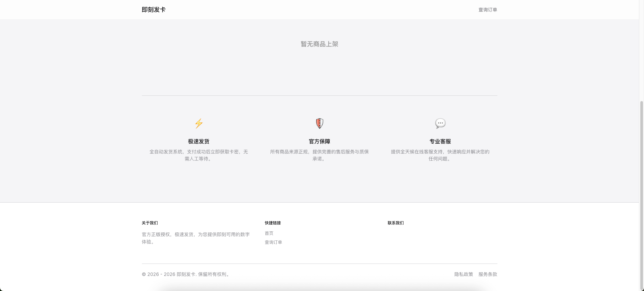Click the 极速发货 heading

pos(199,141)
